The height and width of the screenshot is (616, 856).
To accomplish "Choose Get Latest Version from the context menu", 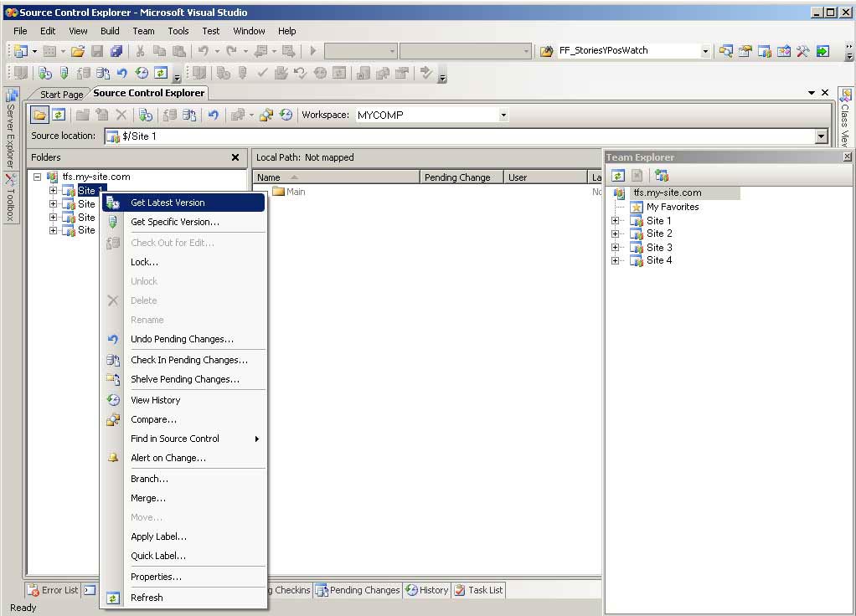I will pyautogui.click(x=184, y=203).
